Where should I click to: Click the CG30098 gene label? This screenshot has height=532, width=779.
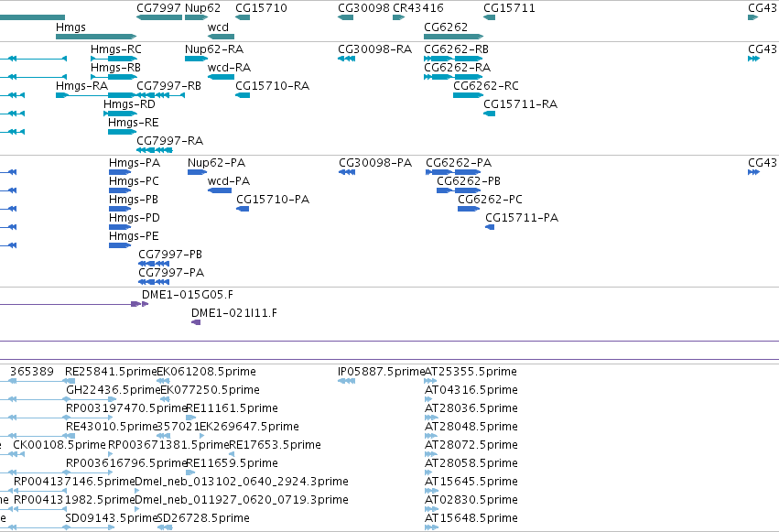click(363, 8)
